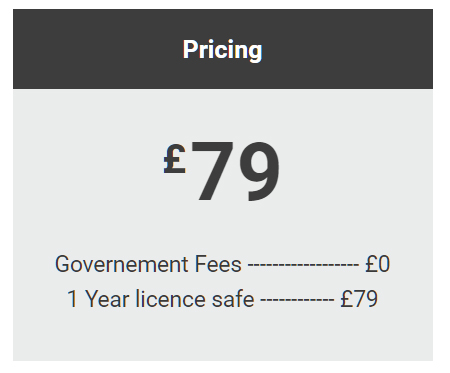Click the leading 1 in licence row
The width and height of the screenshot is (450, 373).
point(73,299)
